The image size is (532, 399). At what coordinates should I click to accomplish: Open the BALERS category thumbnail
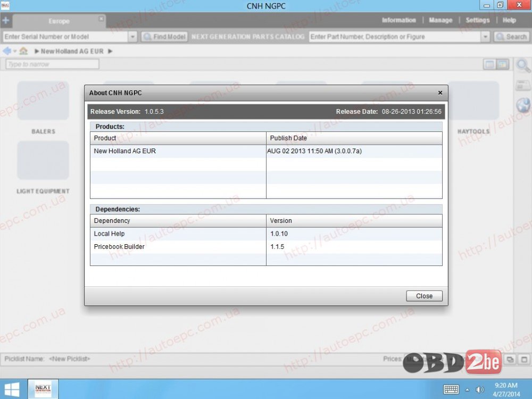click(x=43, y=101)
